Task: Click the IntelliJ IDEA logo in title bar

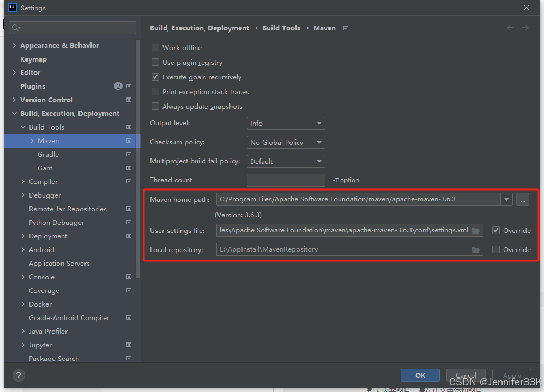Action: (13, 8)
